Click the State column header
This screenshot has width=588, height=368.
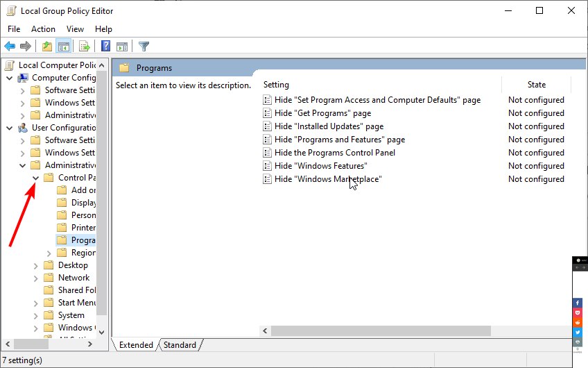tap(536, 85)
